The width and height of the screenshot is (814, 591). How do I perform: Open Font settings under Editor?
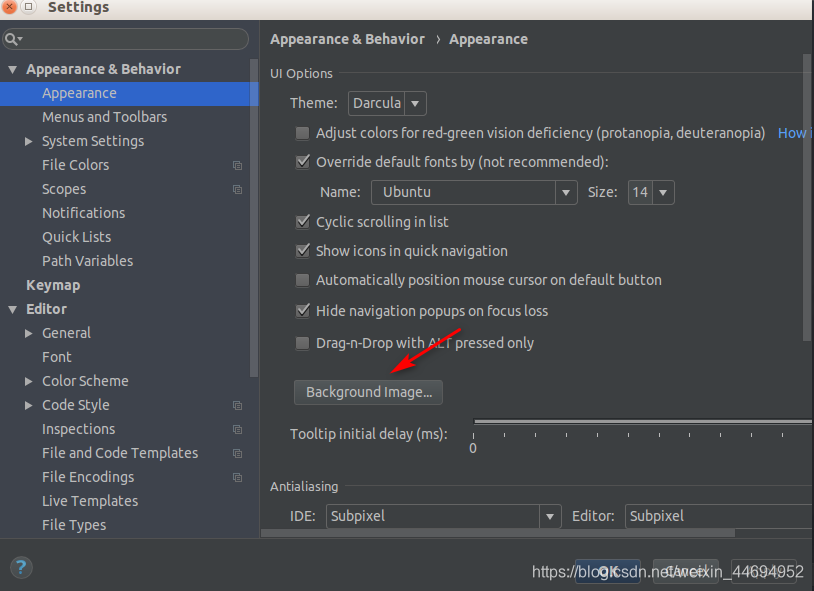(57, 357)
